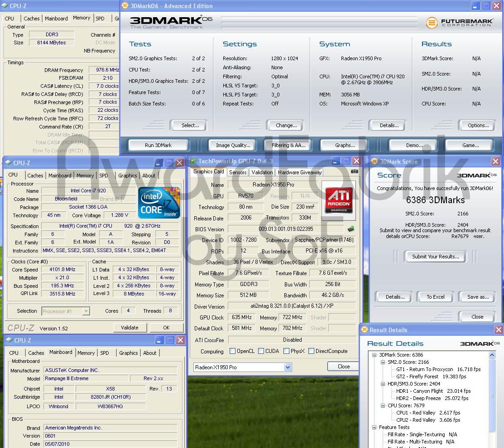Click OK in the CPU-Z processor window

tap(166, 328)
